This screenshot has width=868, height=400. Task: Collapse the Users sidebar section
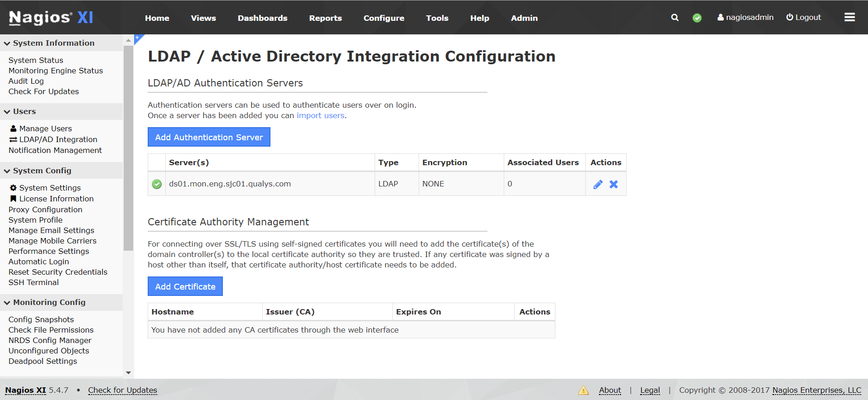tap(7, 112)
